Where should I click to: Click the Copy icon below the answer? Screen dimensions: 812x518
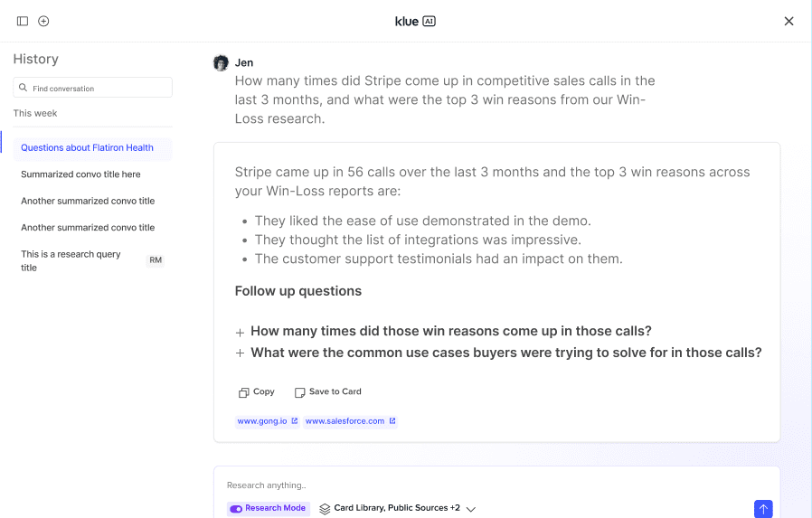[243, 392]
